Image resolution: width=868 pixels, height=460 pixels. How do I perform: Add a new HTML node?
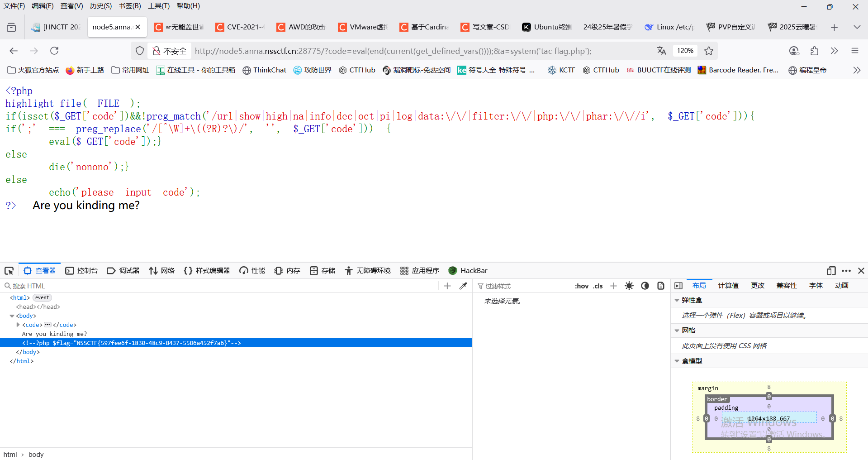(x=447, y=286)
